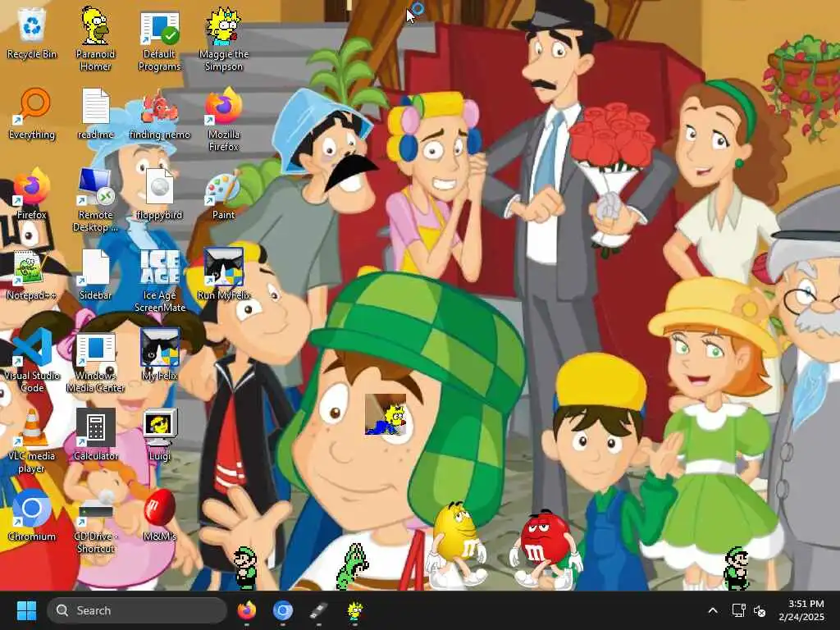Select the Chromium desktop shortcut
Screen dimensions: 840x630
tap(32, 515)
